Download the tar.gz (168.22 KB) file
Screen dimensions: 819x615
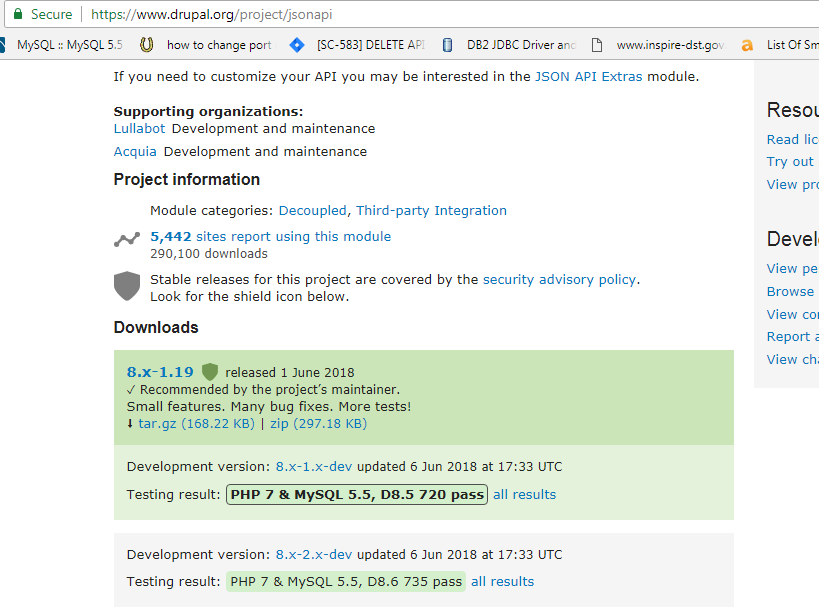(196, 423)
